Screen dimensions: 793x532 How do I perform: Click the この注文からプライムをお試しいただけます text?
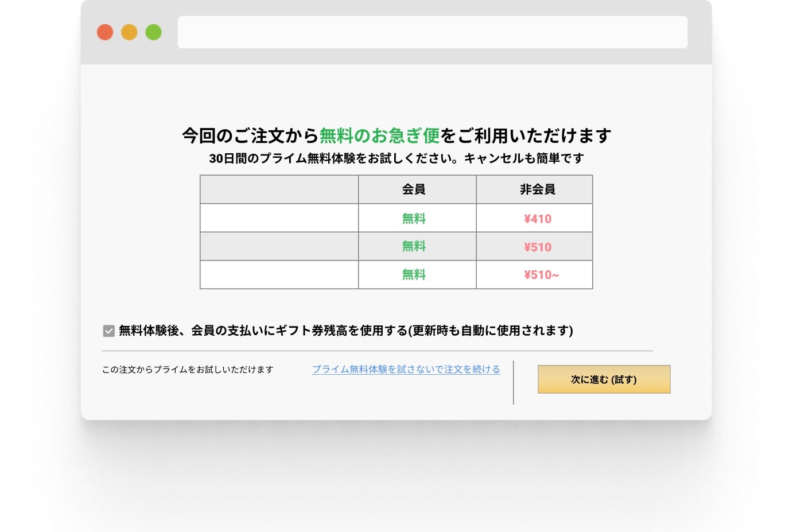coord(188,370)
